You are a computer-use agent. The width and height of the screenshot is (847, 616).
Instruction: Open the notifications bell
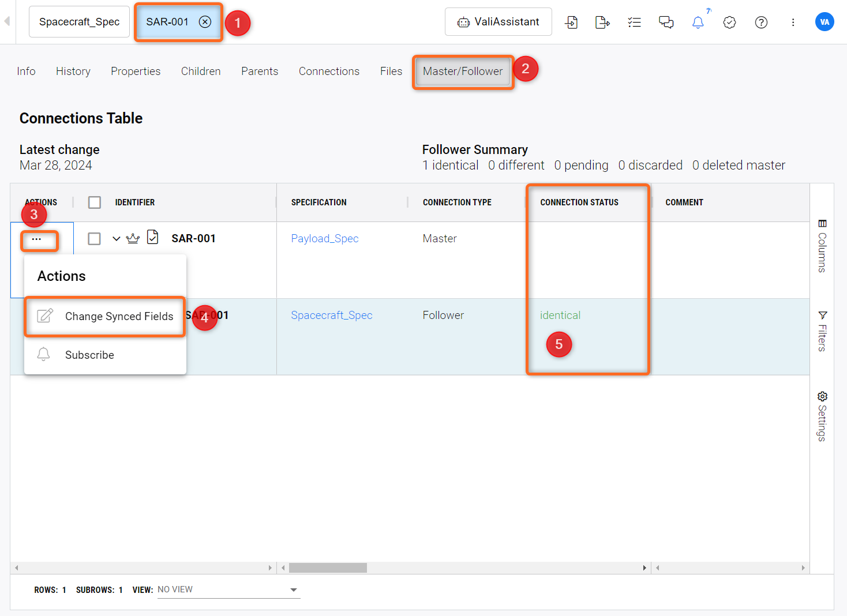[x=698, y=22]
